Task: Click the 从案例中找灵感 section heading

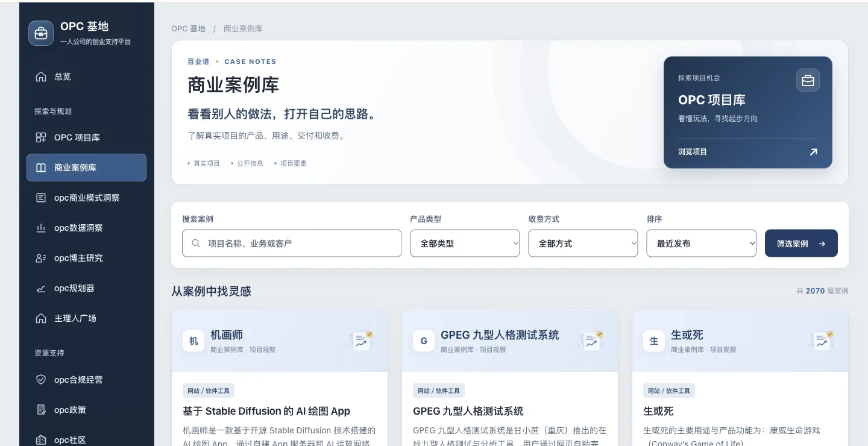Action: pyautogui.click(x=211, y=292)
